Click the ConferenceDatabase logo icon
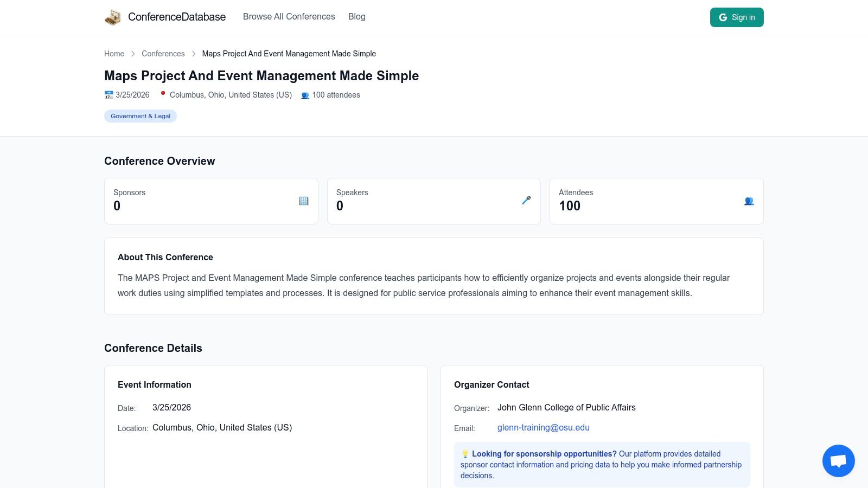The height and width of the screenshot is (488, 868). point(113,17)
